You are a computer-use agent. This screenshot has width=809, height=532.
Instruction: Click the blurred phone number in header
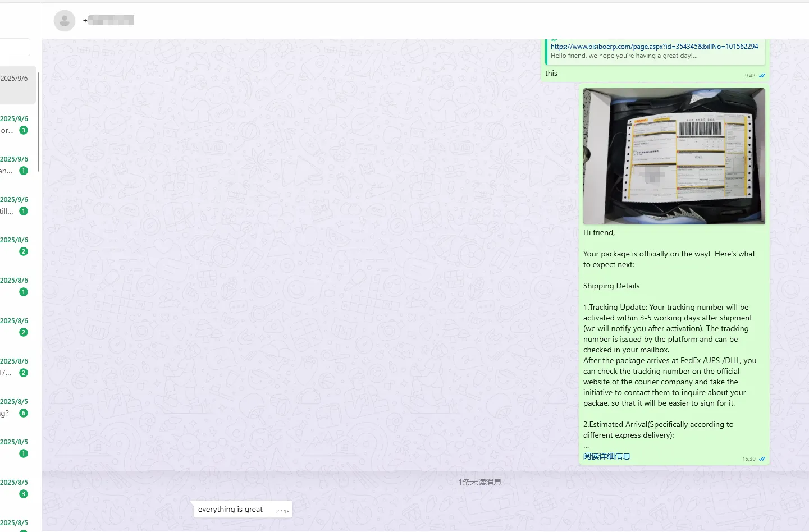point(111,21)
